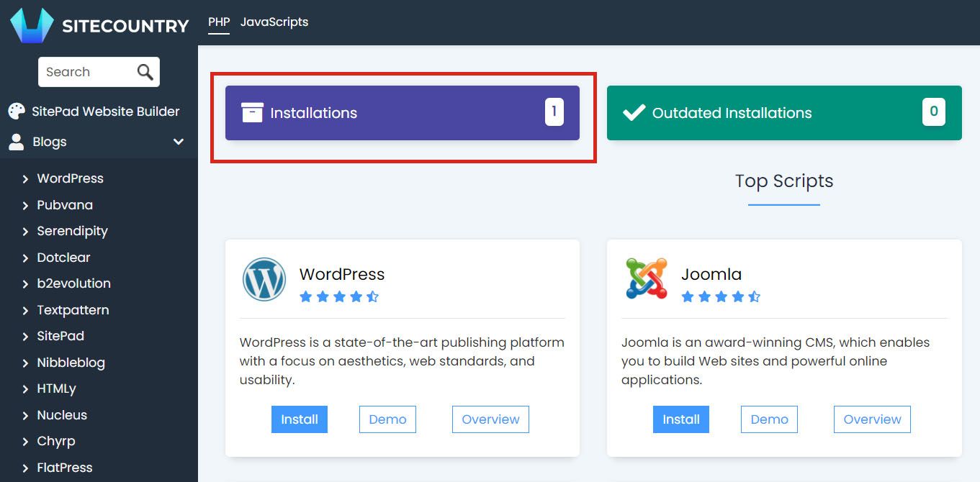Open the Installations panel
The width and height of the screenshot is (980, 482).
[x=403, y=113]
